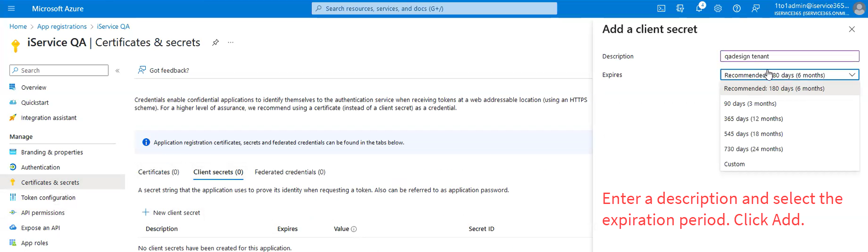This screenshot has width=868, height=252.
Task: Collapse the left sidebar menu
Action: click(x=118, y=71)
